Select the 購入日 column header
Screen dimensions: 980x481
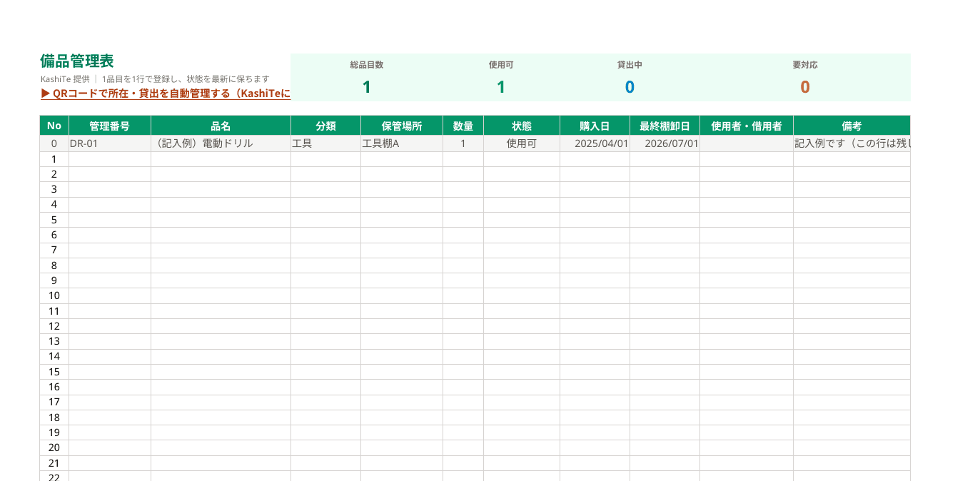(x=595, y=126)
